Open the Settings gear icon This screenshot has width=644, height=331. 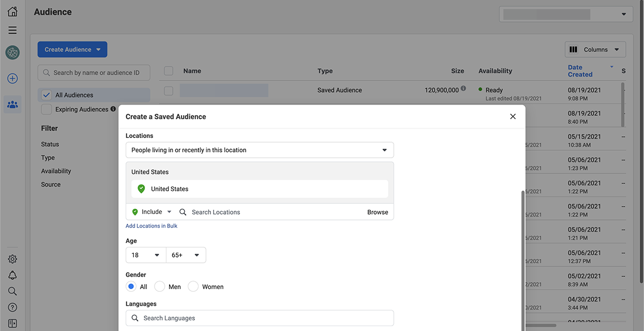pos(12,259)
